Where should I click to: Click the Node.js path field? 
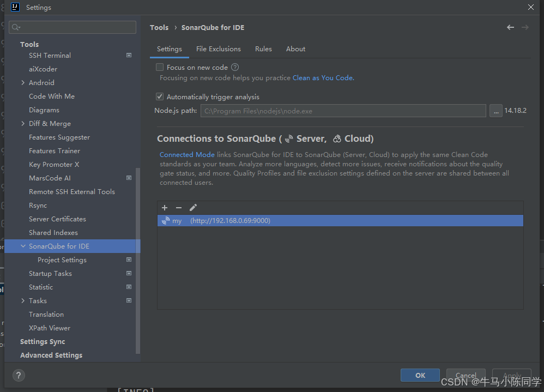[343, 111]
